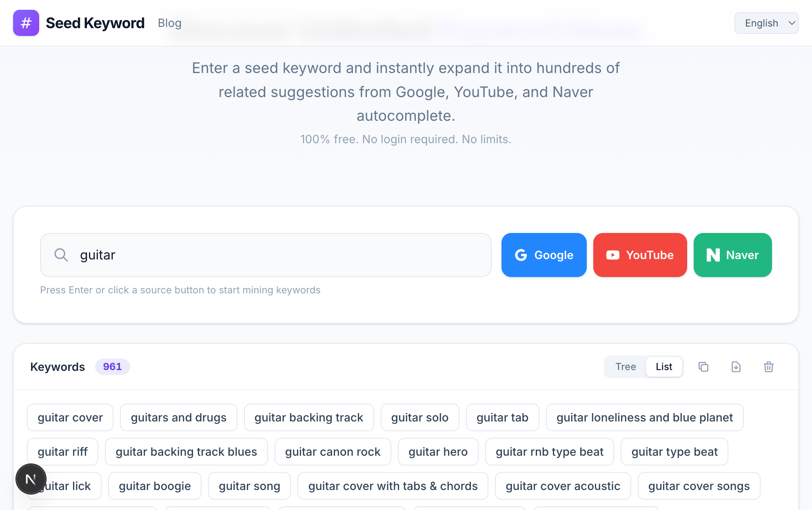Mine keywords from YouTube
The height and width of the screenshot is (510, 812).
640,255
